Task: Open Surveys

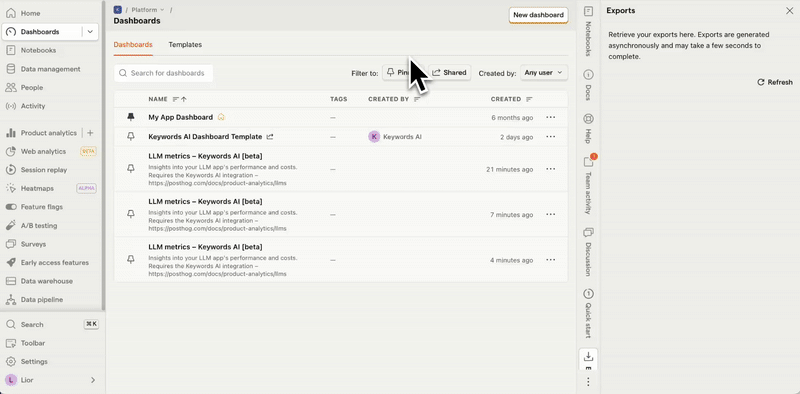Action: coord(33,244)
